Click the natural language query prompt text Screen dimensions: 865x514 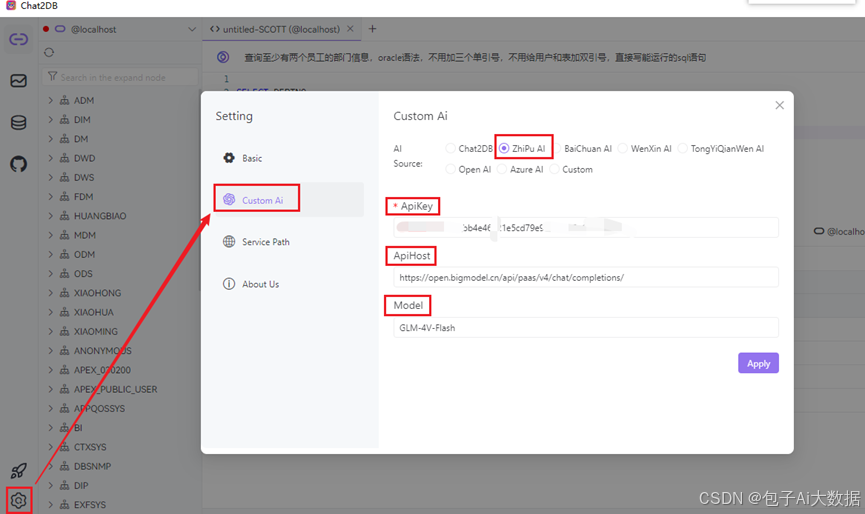click(475, 57)
